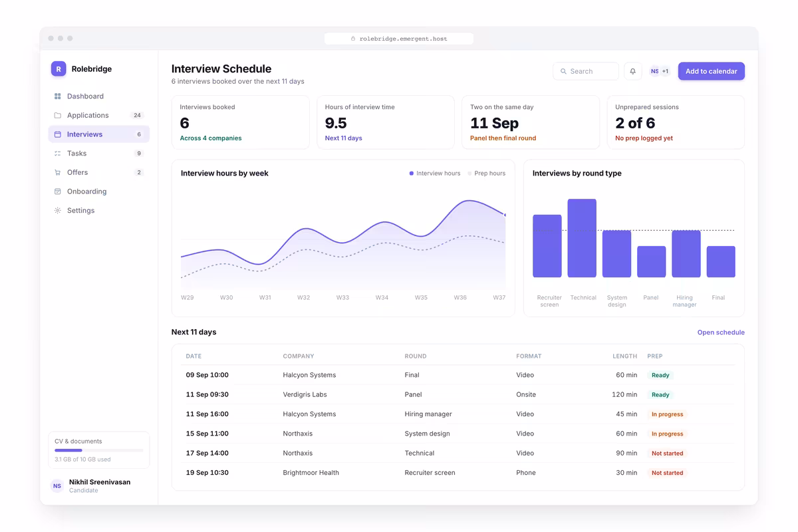Click the Technical bar in chart

582,238
